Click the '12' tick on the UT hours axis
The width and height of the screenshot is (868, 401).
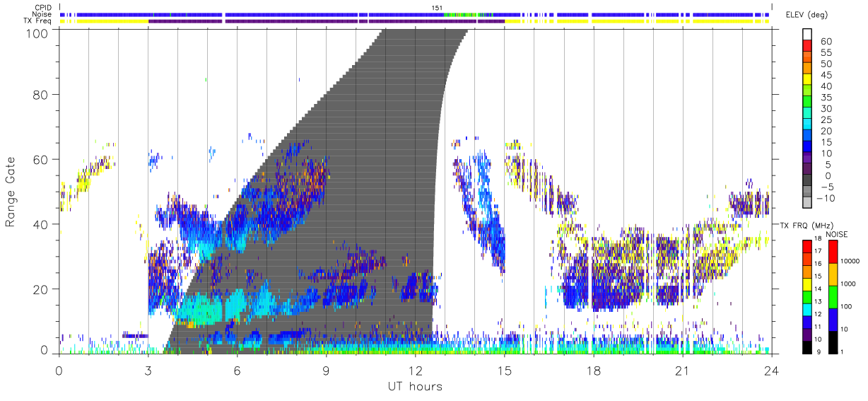tap(415, 371)
